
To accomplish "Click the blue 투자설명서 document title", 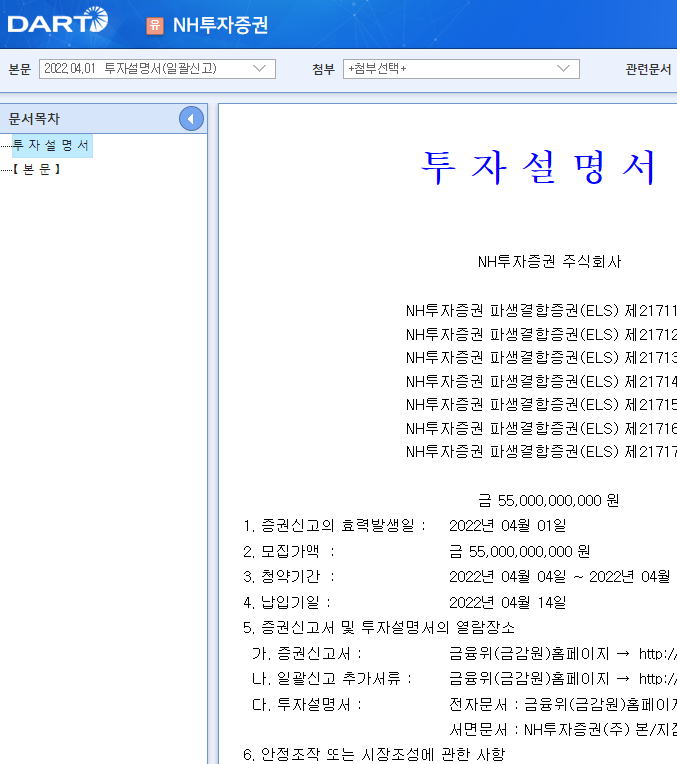I will point(538,167).
